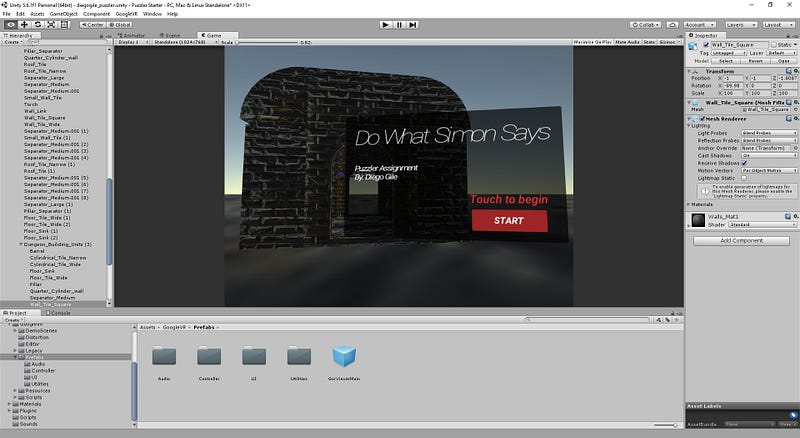Start Play mode
Image resolution: width=800 pixels, height=438 pixels.
coord(386,25)
